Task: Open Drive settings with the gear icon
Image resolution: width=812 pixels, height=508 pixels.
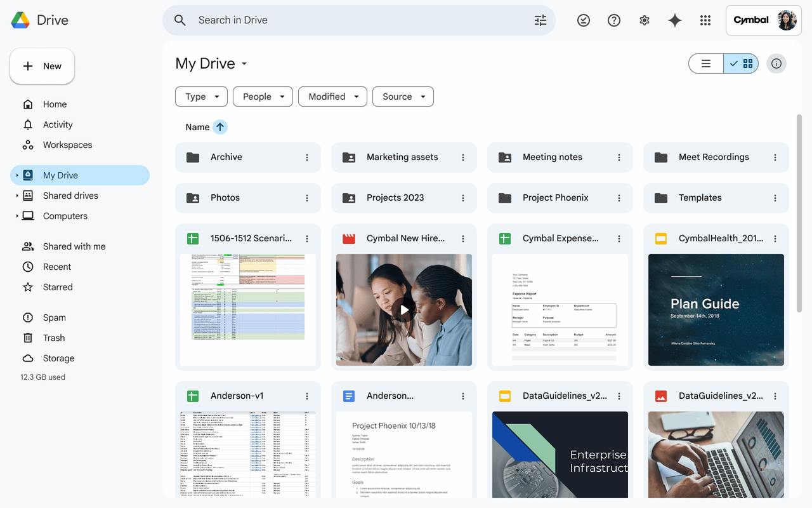Action: click(644, 20)
